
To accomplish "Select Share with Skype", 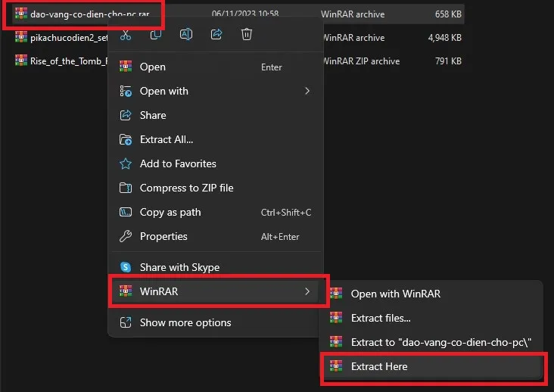I will pyautogui.click(x=216, y=267).
